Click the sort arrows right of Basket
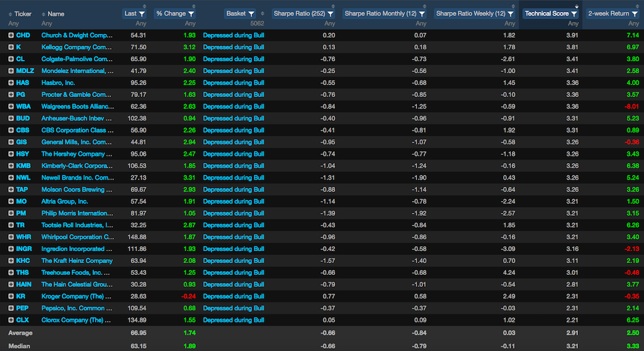This screenshot has width=644, height=351. (x=263, y=14)
